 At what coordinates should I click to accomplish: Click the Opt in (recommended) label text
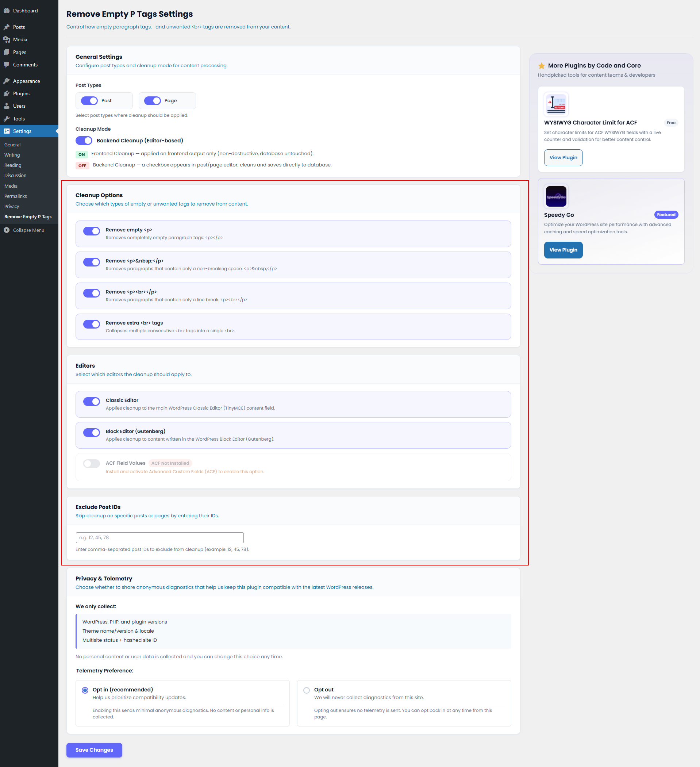click(123, 690)
